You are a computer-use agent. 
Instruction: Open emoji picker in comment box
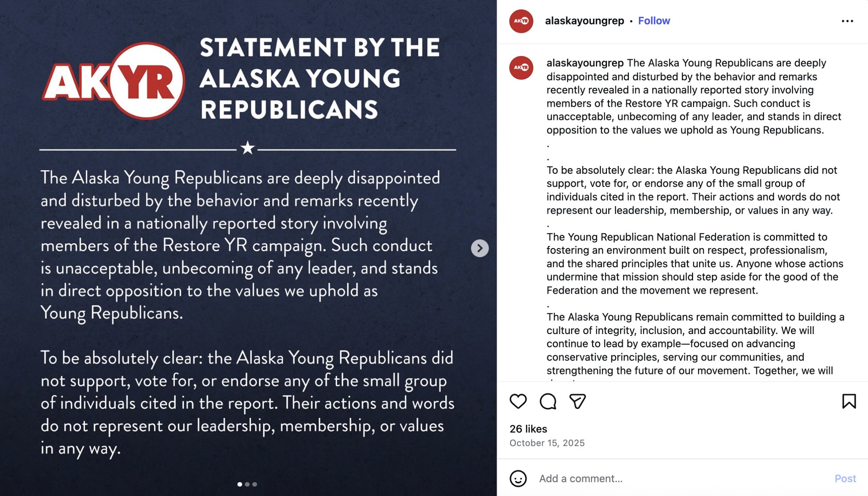(x=518, y=478)
